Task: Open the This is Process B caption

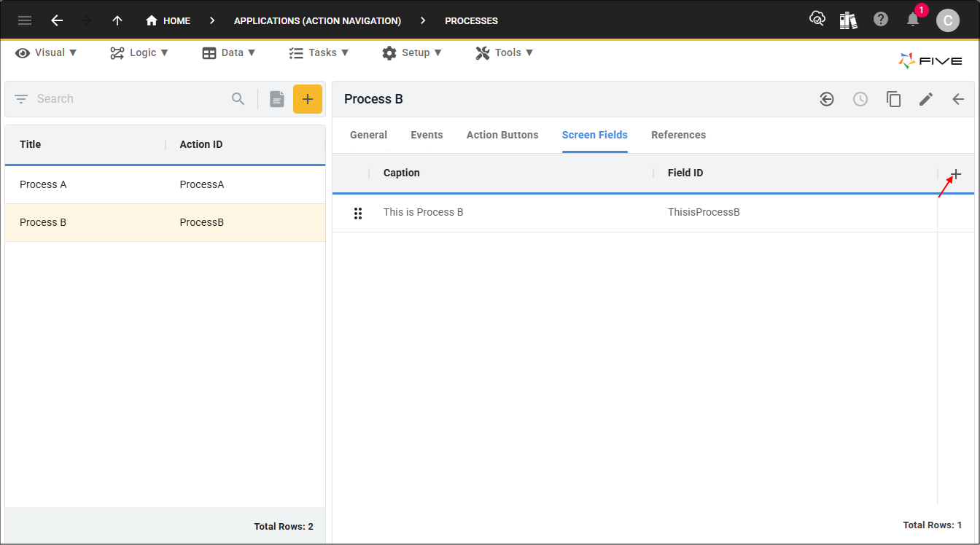Action: 424,212
